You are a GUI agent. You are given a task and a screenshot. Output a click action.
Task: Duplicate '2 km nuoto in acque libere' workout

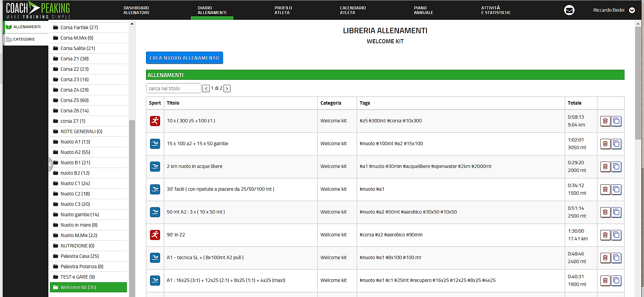point(616,167)
